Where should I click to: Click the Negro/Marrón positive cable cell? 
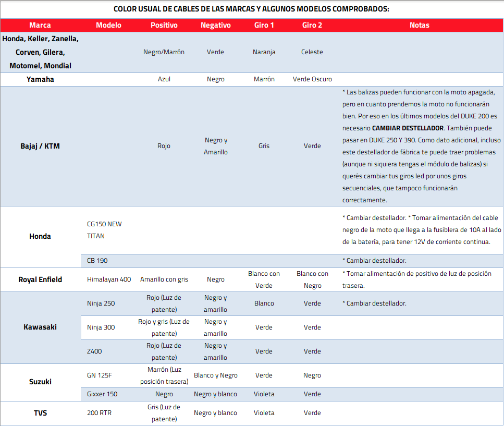164,52
